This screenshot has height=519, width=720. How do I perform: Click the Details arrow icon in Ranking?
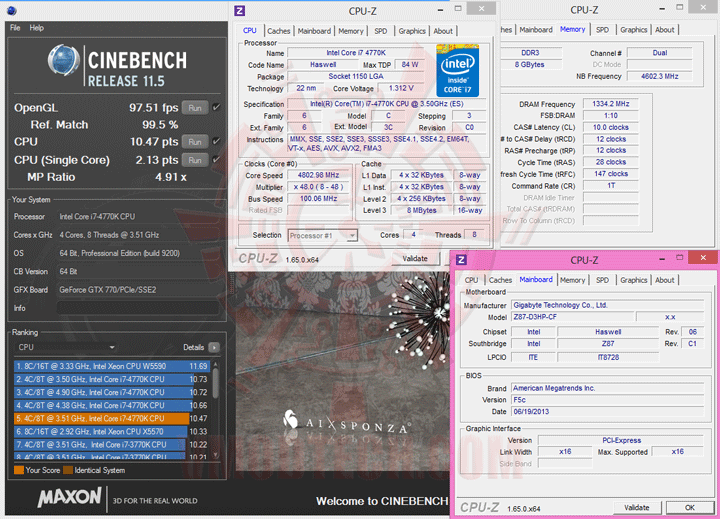(x=214, y=347)
